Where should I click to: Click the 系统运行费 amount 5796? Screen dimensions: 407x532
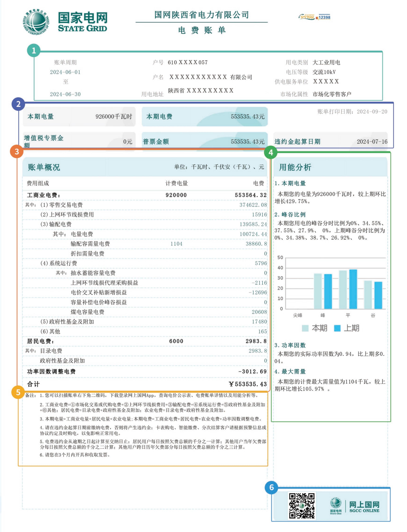click(261, 263)
